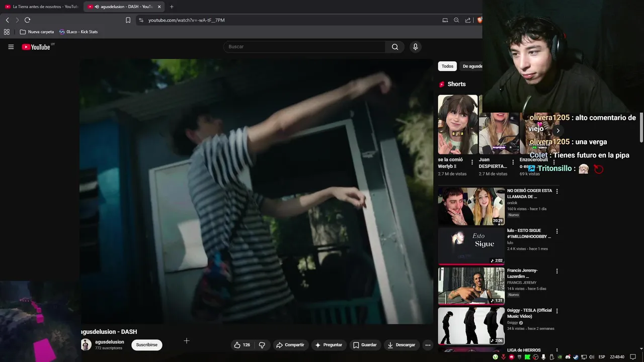Open uTorrent tray icon
This screenshot has height=362, width=644.
point(495,357)
